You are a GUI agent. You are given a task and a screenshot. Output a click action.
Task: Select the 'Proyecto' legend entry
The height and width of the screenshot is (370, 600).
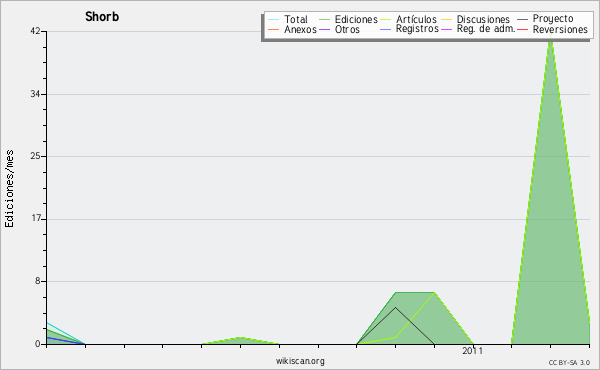553,19
